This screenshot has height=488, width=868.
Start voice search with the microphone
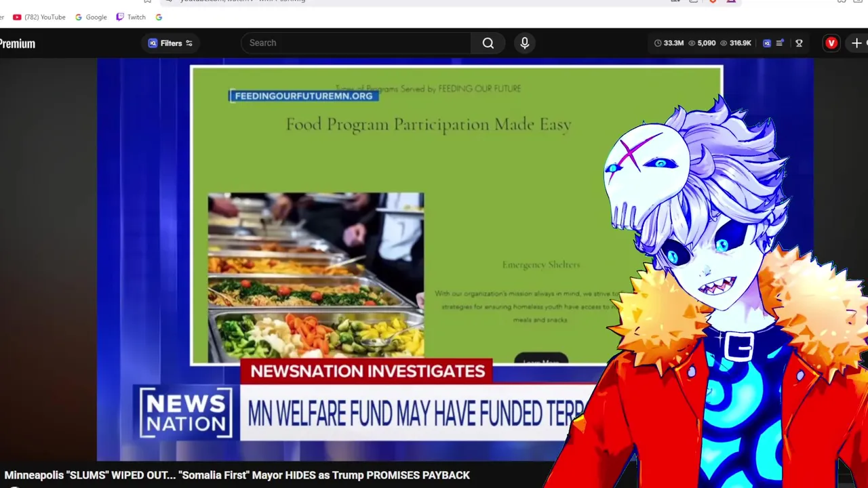click(524, 43)
